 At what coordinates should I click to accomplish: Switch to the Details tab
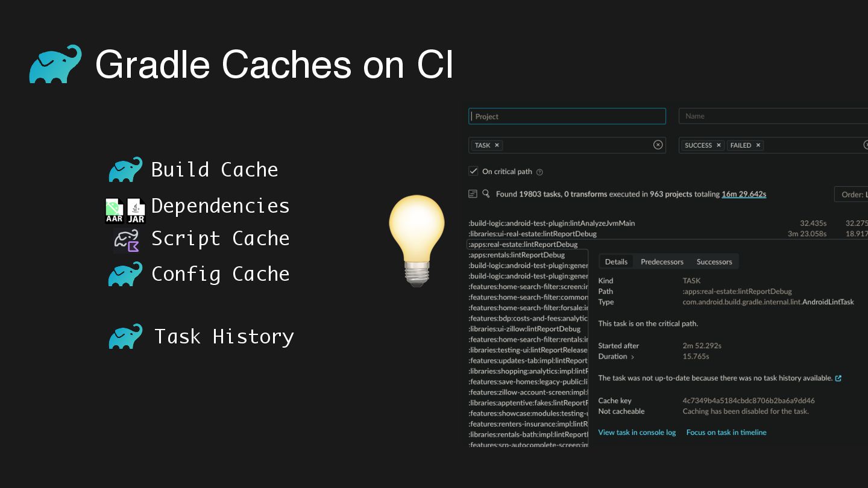pyautogui.click(x=616, y=261)
